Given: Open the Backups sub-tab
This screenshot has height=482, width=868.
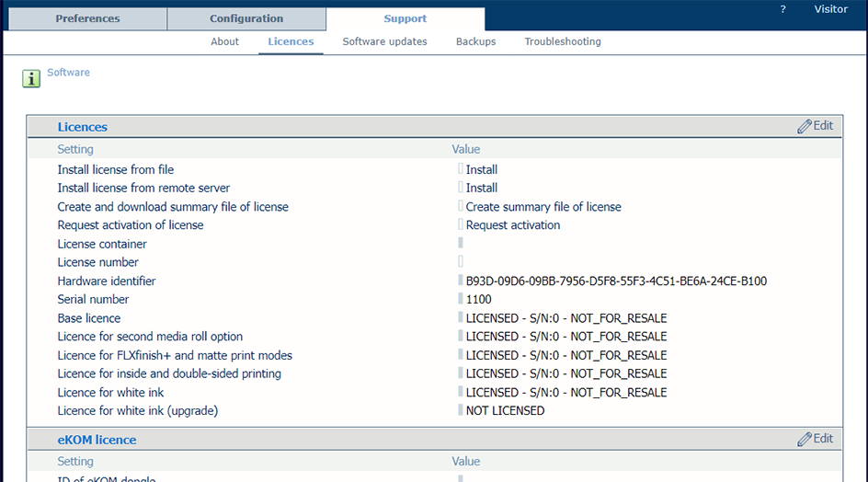Looking at the screenshot, I should pyautogui.click(x=475, y=41).
